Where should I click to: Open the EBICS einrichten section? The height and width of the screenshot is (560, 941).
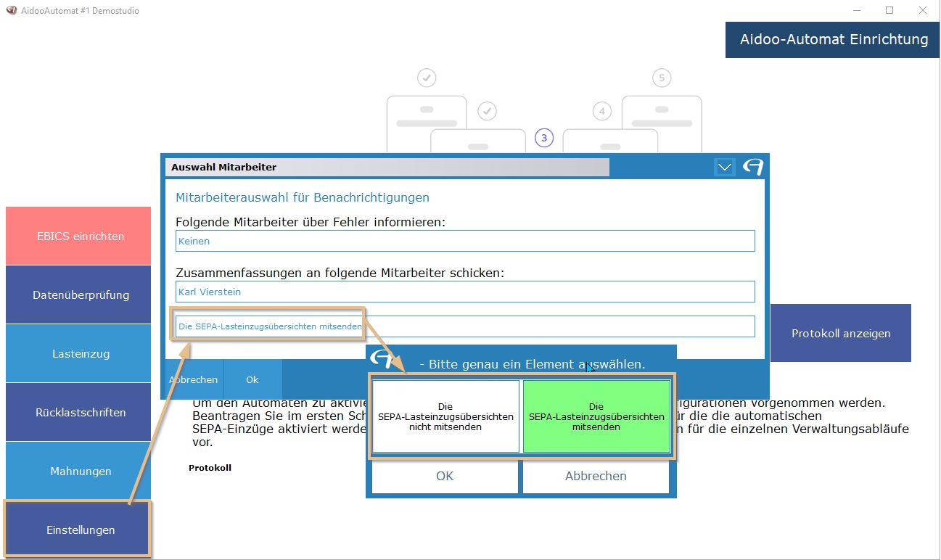78,236
